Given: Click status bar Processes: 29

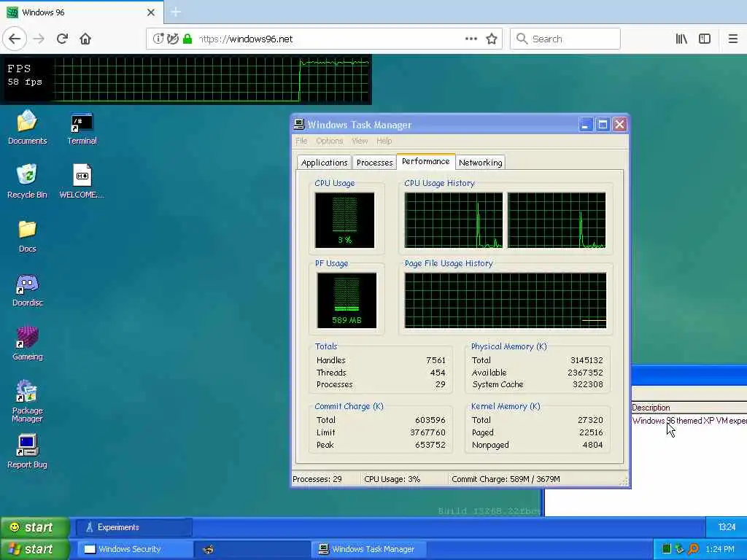Looking at the screenshot, I should coord(317,479).
